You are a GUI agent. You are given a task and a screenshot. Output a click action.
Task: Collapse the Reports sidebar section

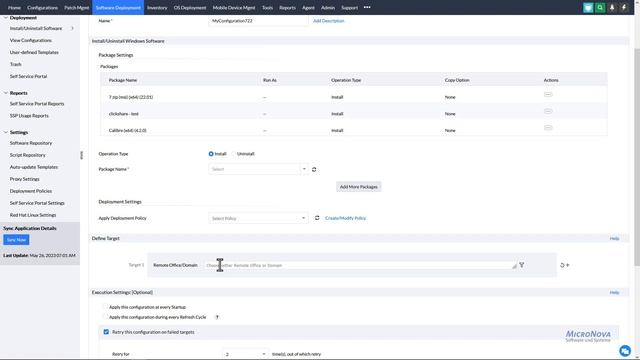click(6, 93)
